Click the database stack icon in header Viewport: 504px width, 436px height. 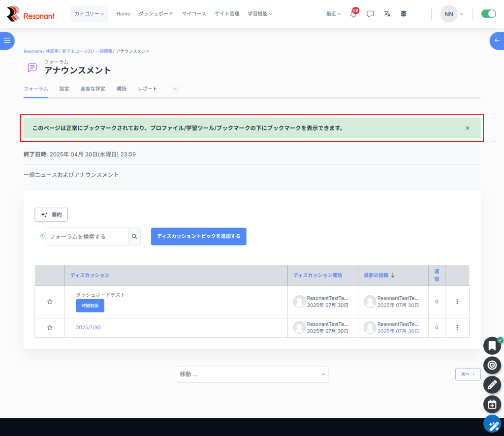click(404, 14)
